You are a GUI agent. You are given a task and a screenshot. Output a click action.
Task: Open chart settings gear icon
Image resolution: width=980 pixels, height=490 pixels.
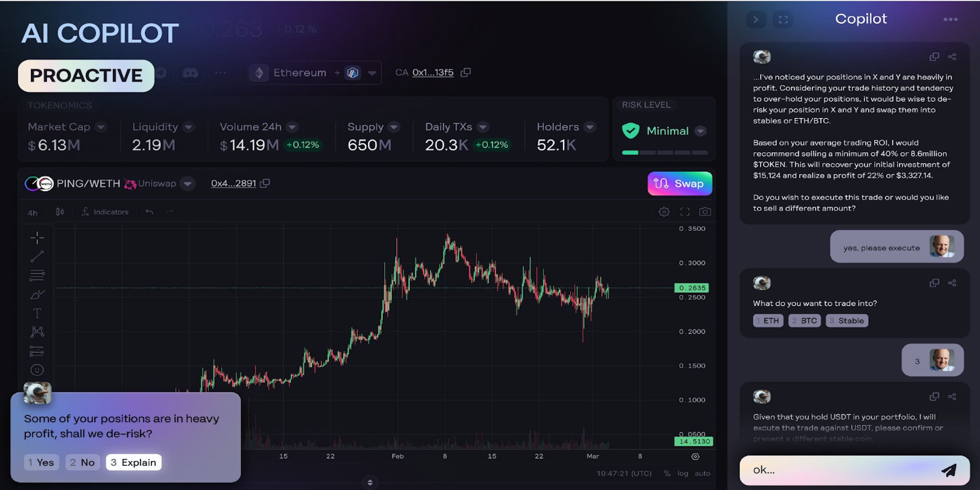pyautogui.click(x=664, y=212)
